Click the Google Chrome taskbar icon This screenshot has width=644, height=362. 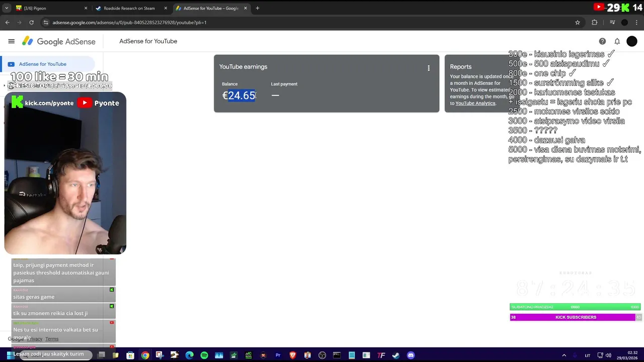point(145,355)
